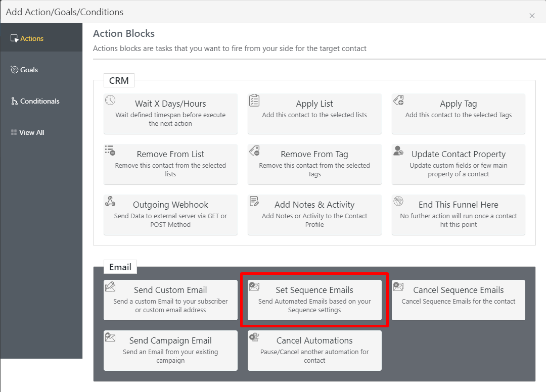Add a Send Campaign Email action
The image size is (546, 392).
pos(170,351)
